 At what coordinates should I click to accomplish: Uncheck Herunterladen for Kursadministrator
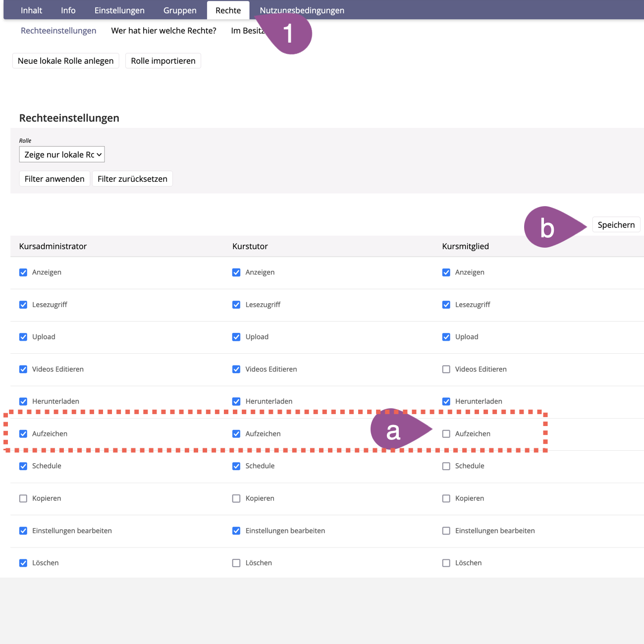tap(23, 402)
